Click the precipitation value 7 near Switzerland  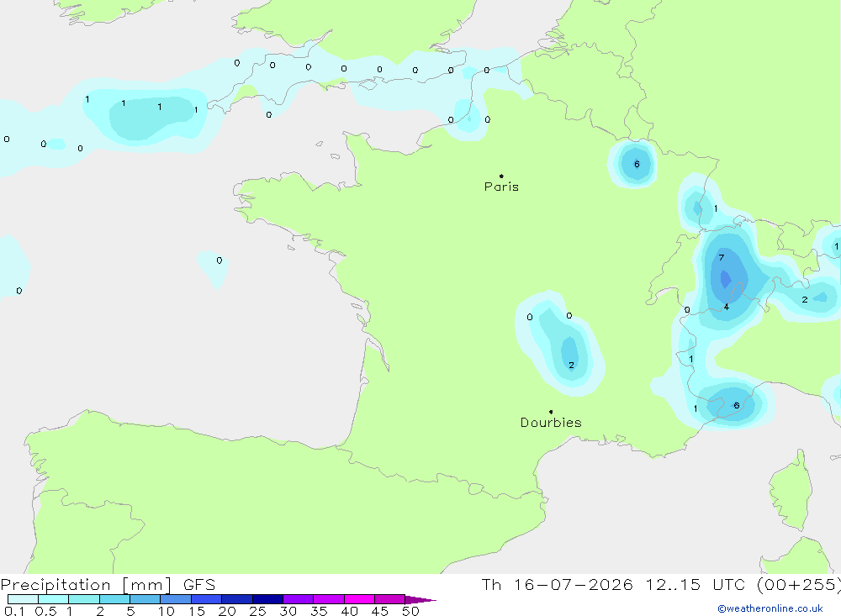[722, 258]
